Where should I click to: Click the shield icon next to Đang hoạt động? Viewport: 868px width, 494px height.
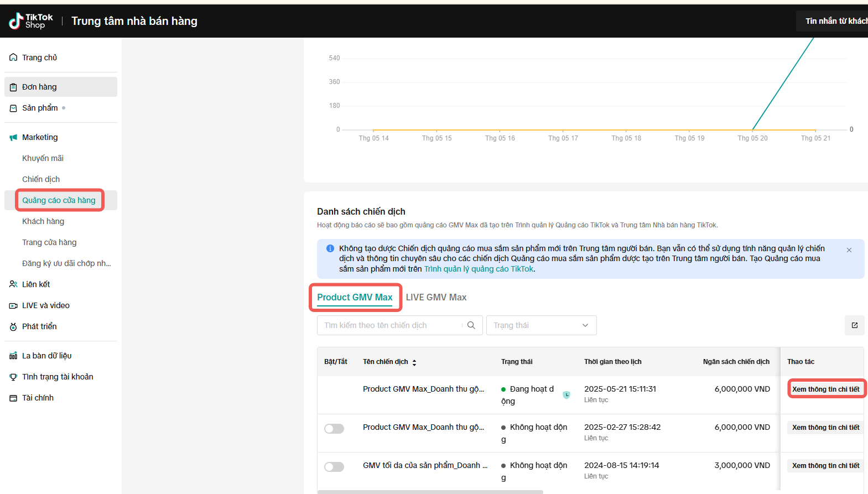[566, 395]
